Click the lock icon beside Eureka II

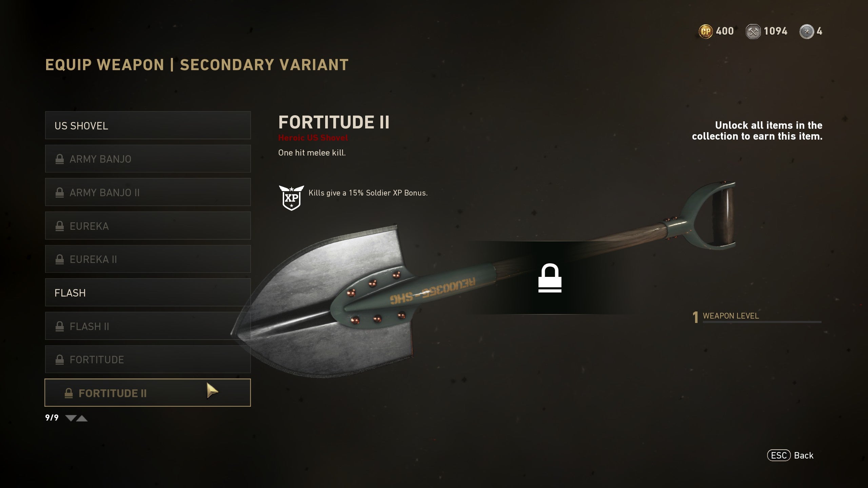[x=60, y=259]
